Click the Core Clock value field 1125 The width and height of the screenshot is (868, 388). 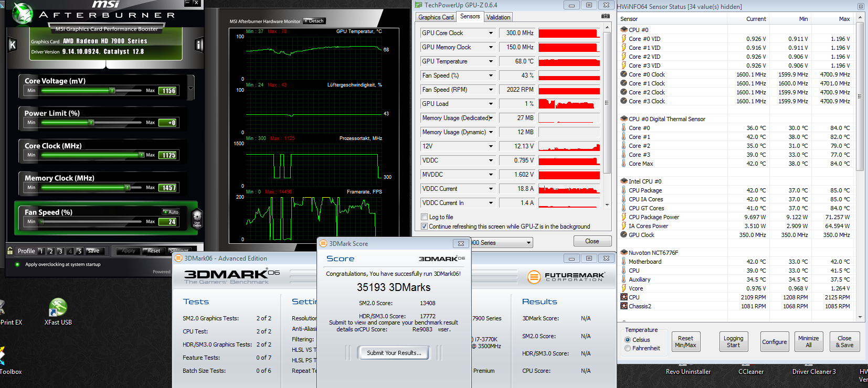click(x=168, y=155)
